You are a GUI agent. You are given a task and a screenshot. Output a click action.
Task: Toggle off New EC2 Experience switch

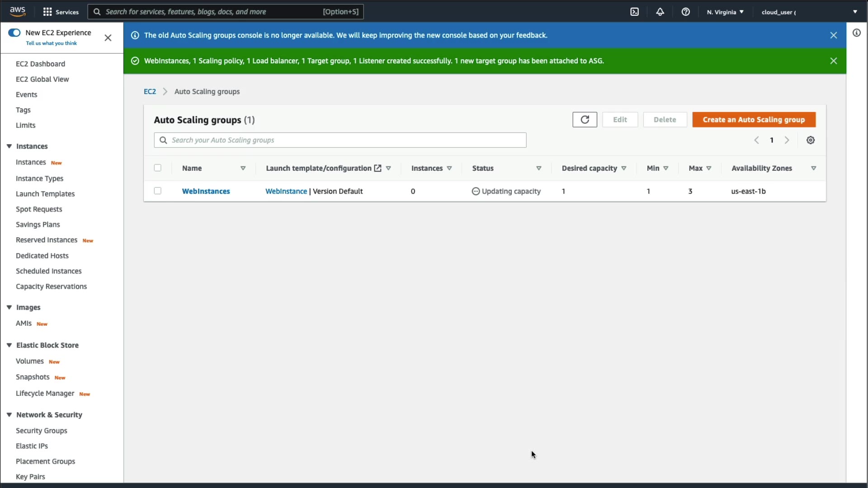[x=14, y=33]
